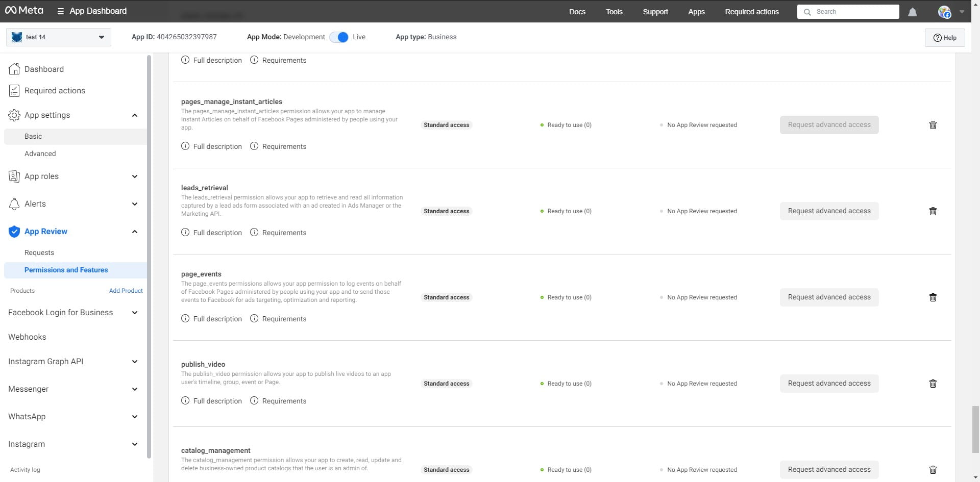Open Support in top navigation
The width and height of the screenshot is (980, 482).
655,12
